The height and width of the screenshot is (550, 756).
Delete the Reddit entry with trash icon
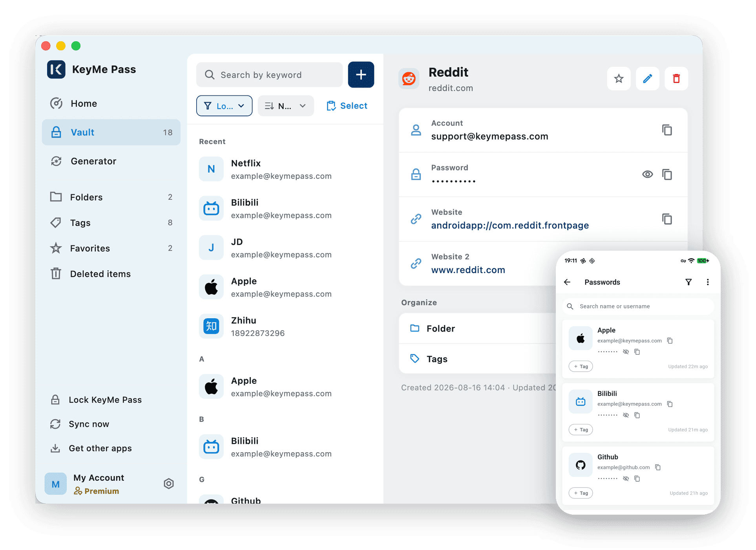pyautogui.click(x=676, y=79)
